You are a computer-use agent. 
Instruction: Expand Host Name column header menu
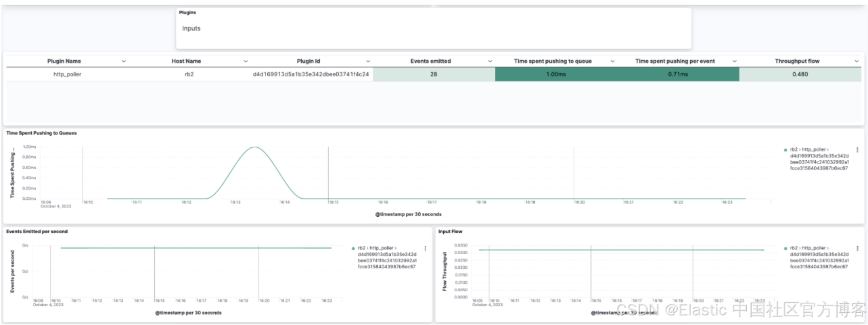click(x=245, y=61)
